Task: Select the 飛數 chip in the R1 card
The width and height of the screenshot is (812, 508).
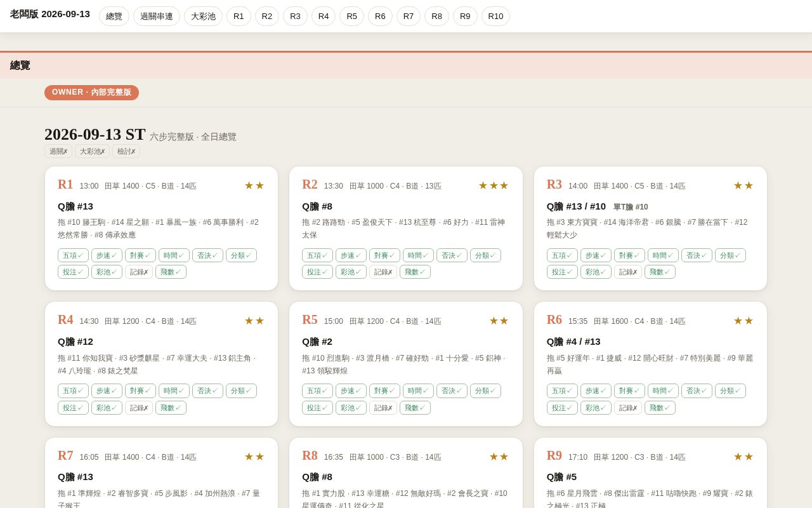Action: pyautogui.click(x=171, y=272)
